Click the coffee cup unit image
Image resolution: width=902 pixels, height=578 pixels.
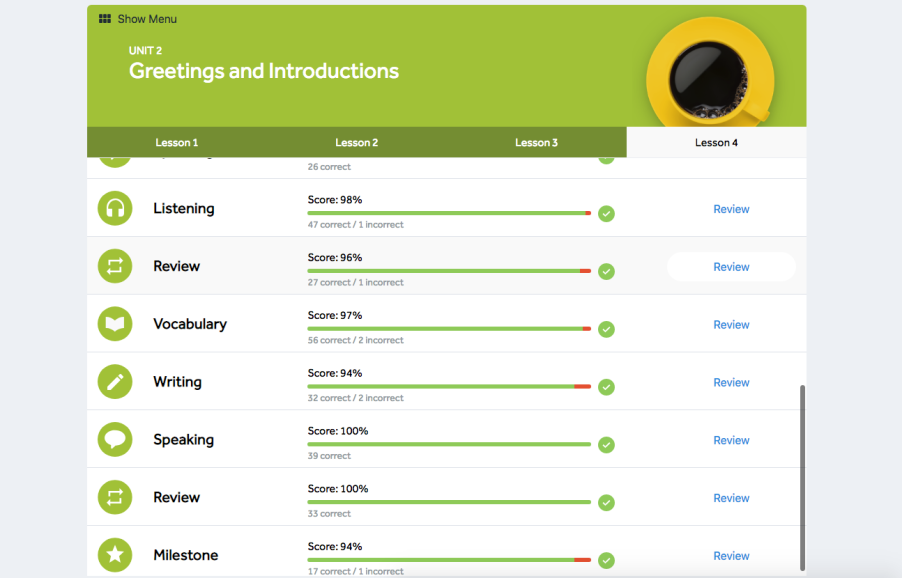pos(710,72)
